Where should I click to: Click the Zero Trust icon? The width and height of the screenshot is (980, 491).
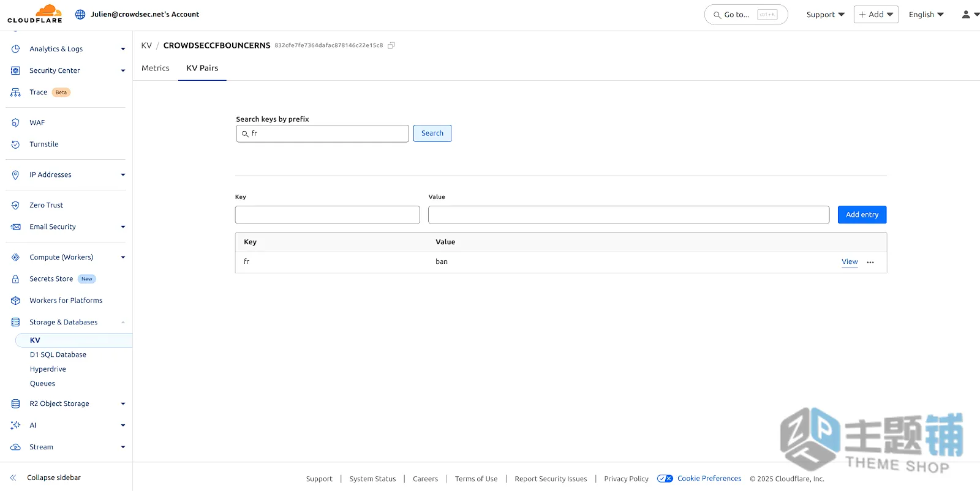point(15,206)
